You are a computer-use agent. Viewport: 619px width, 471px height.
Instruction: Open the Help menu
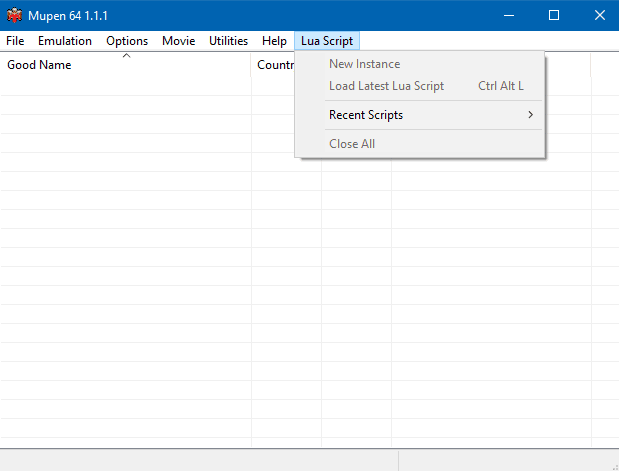[274, 41]
